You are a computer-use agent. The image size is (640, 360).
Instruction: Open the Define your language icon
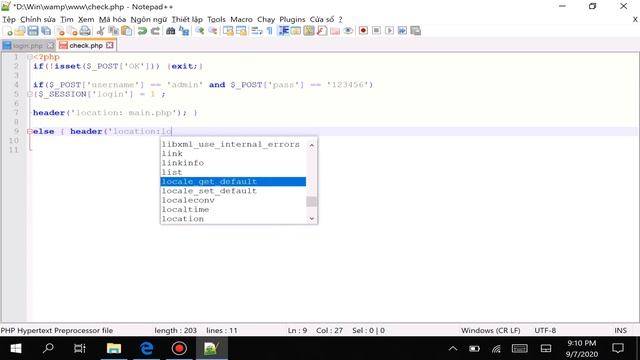pos(296,31)
